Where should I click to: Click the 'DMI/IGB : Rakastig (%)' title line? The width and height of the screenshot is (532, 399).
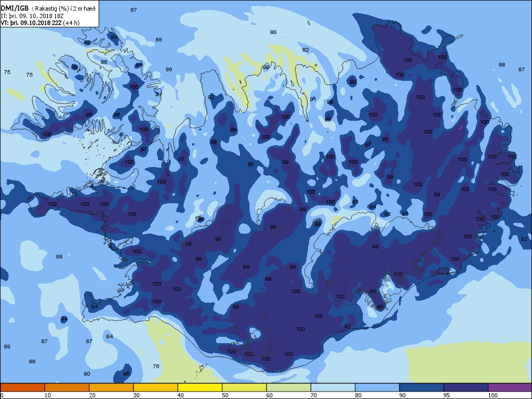coord(48,9)
